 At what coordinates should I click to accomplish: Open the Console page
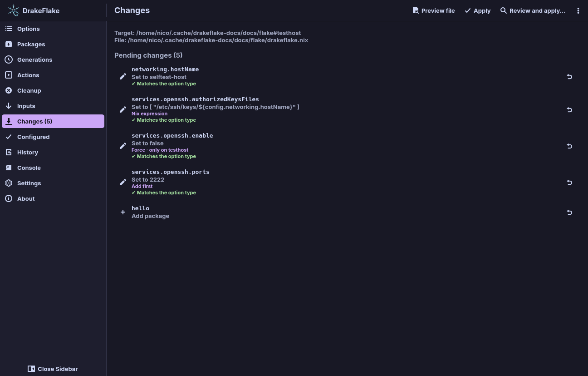point(53,168)
